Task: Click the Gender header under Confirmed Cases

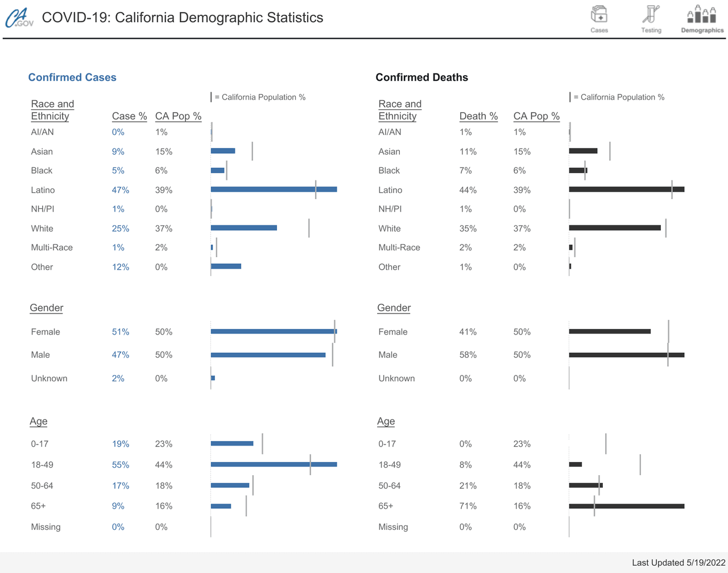Action: click(47, 308)
